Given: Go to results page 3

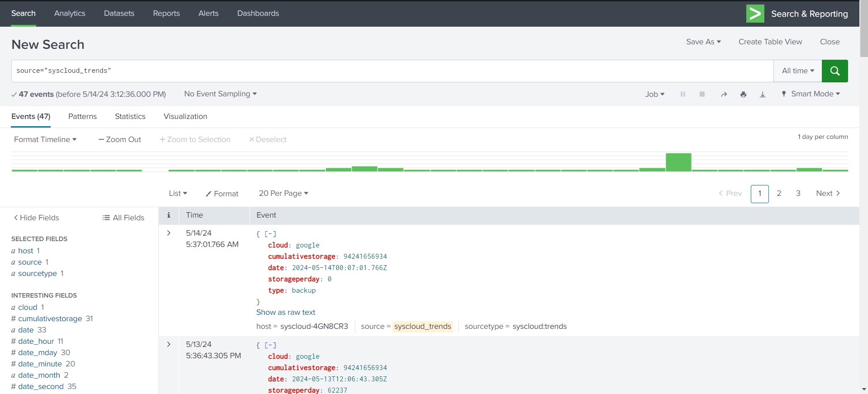Looking at the screenshot, I should coord(798,193).
